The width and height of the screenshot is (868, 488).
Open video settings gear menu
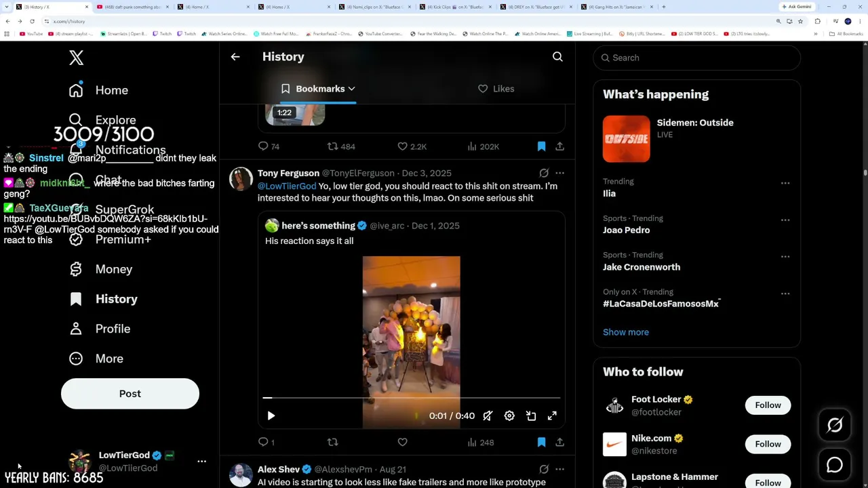point(509,415)
